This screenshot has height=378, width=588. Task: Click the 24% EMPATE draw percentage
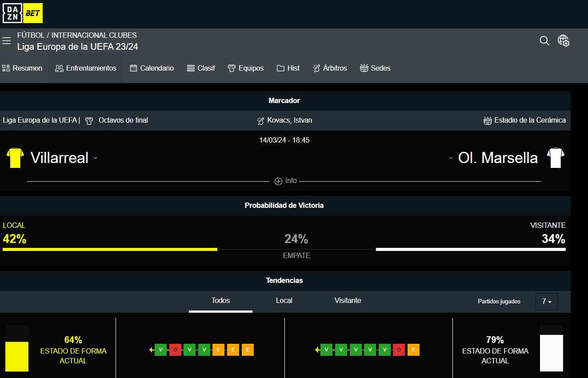296,239
